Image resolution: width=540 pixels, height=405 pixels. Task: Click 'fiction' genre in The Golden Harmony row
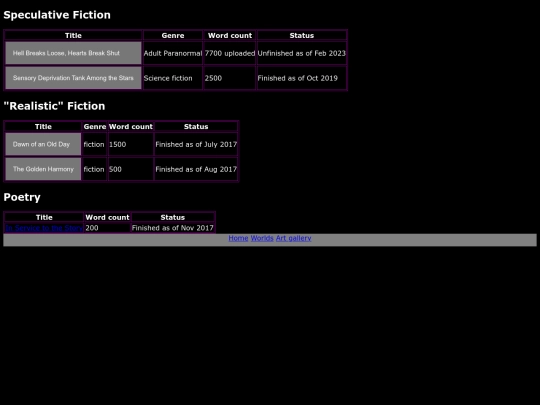[95, 169]
